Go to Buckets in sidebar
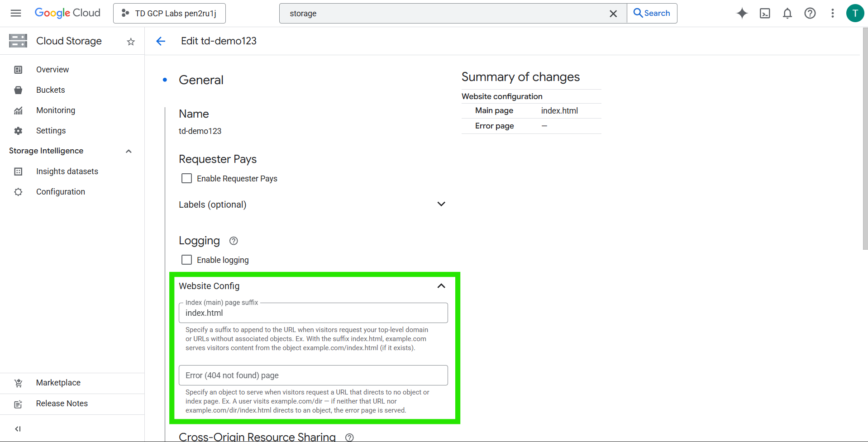This screenshot has height=442, width=868. coord(50,90)
